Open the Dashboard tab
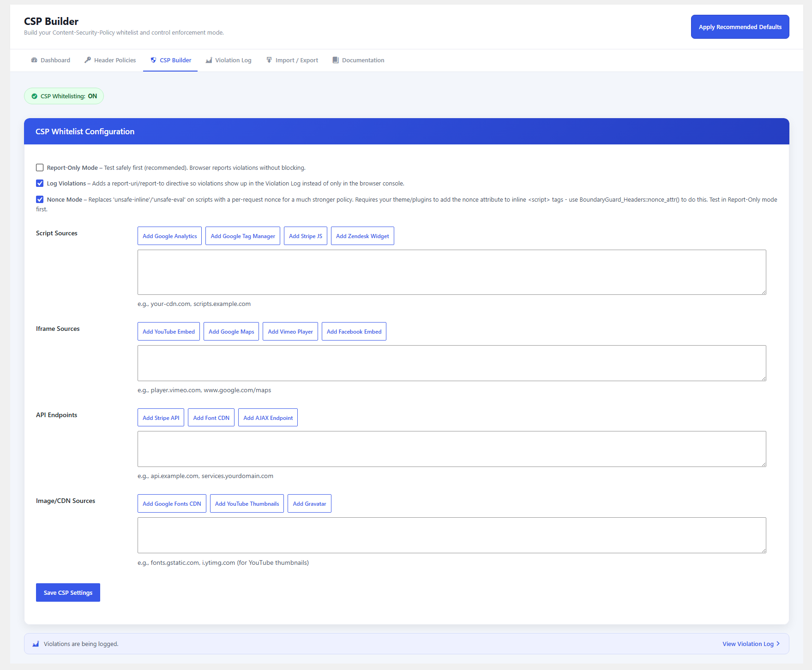 coord(50,60)
